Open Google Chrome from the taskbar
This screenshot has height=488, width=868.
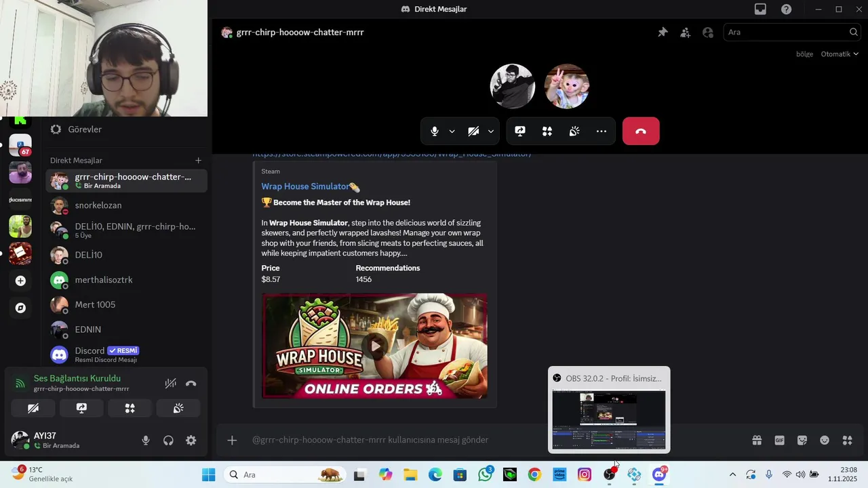click(x=534, y=474)
